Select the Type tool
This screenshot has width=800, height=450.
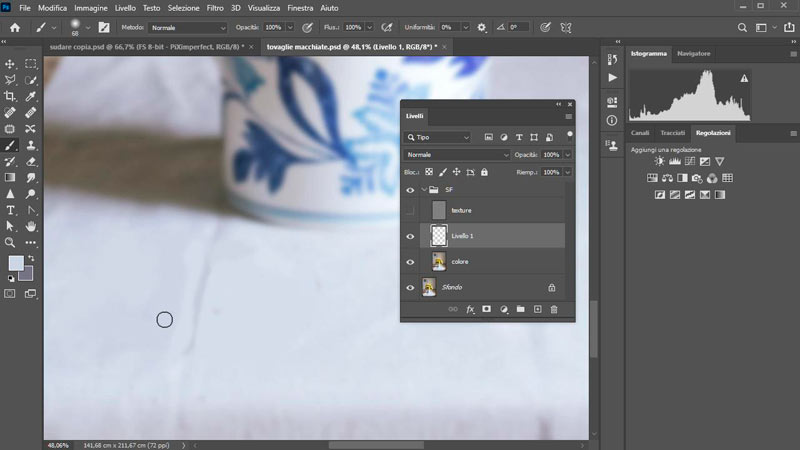point(10,210)
